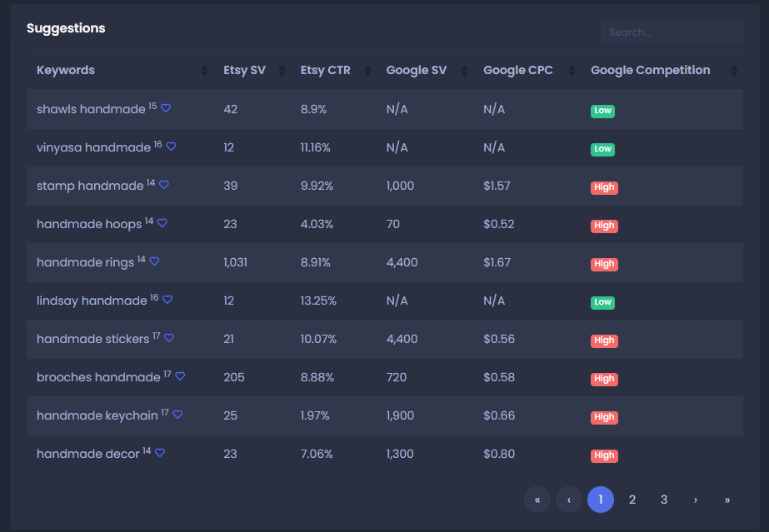The width and height of the screenshot is (769, 532).
Task: Focus the Search input field
Action: click(672, 32)
